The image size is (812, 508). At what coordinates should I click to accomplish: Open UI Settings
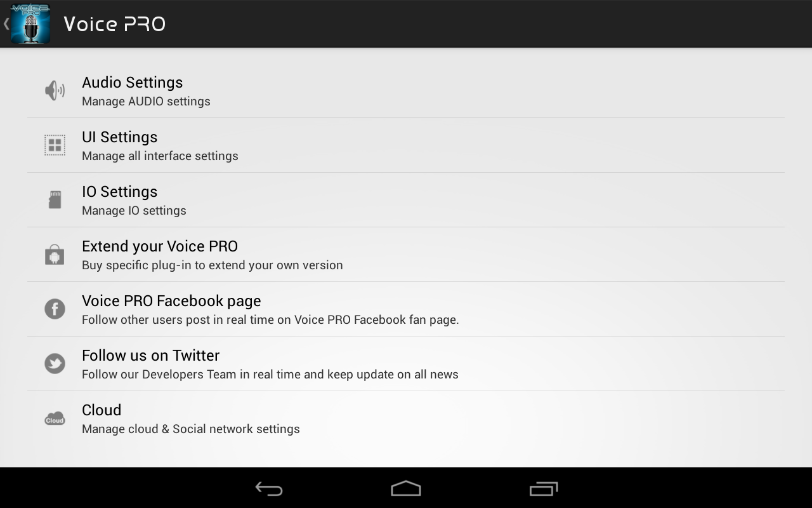pos(406,145)
